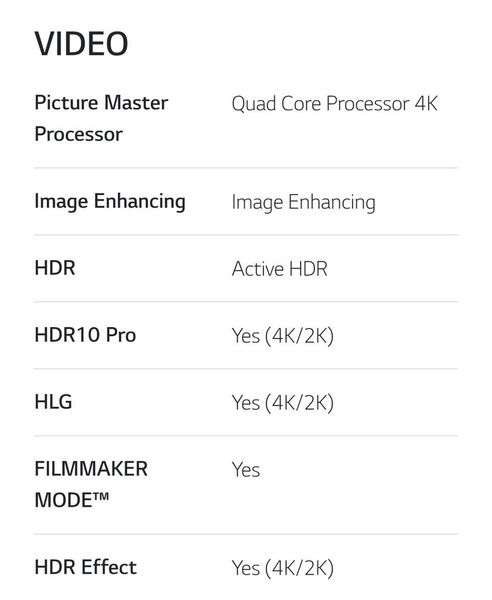Click the word Processor under Picture Master

pyautogui.click(x=78, y=135)
